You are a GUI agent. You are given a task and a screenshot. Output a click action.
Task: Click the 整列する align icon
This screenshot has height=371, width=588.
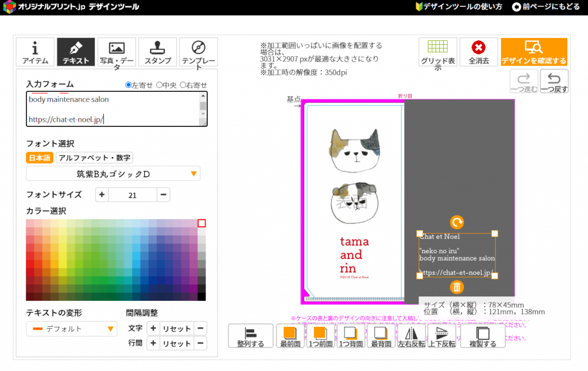(250, 336)
